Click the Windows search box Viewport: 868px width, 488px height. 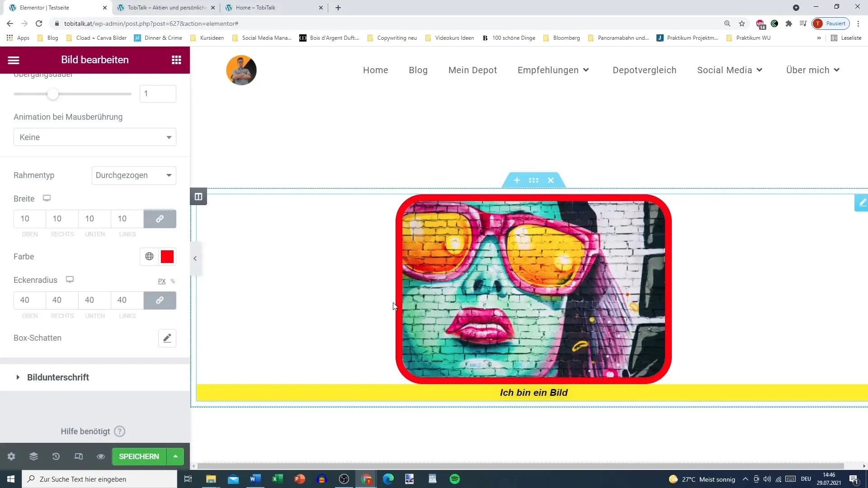[x=99, y=479]
